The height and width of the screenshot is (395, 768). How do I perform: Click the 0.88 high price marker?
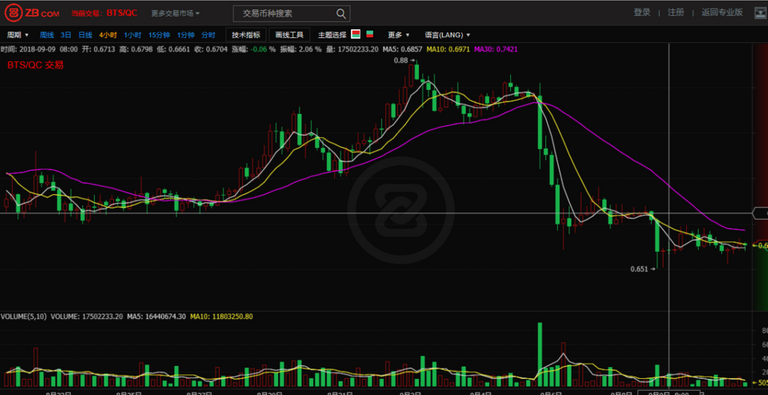(x=405, y=60)
